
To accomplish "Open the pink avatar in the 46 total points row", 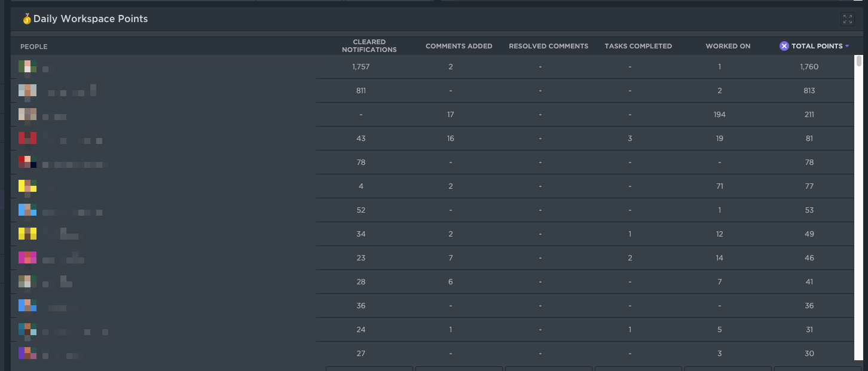I will (x=27, y=258).
